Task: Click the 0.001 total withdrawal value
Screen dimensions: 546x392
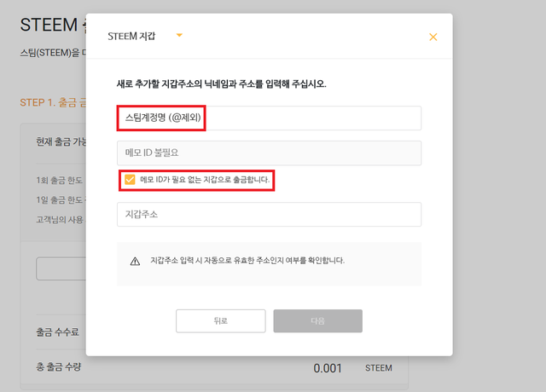Action: [328, 368]
